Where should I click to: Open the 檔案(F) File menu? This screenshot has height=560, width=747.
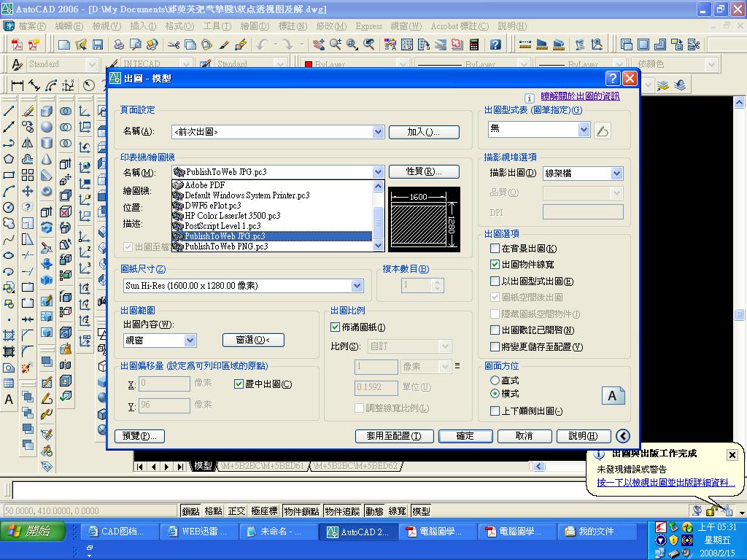(x=32, y=26)
